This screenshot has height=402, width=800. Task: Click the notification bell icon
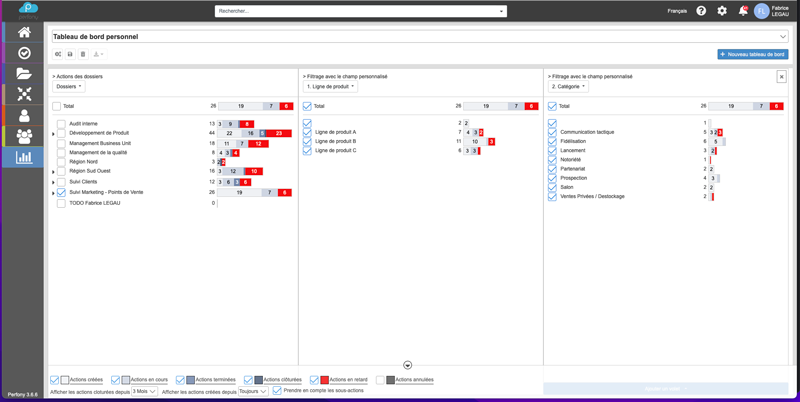coord(742,11)
